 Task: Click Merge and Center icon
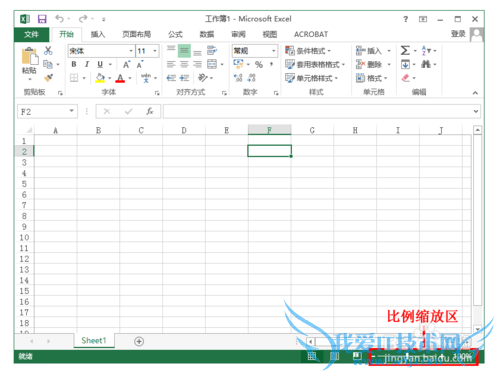click(212, 64)
